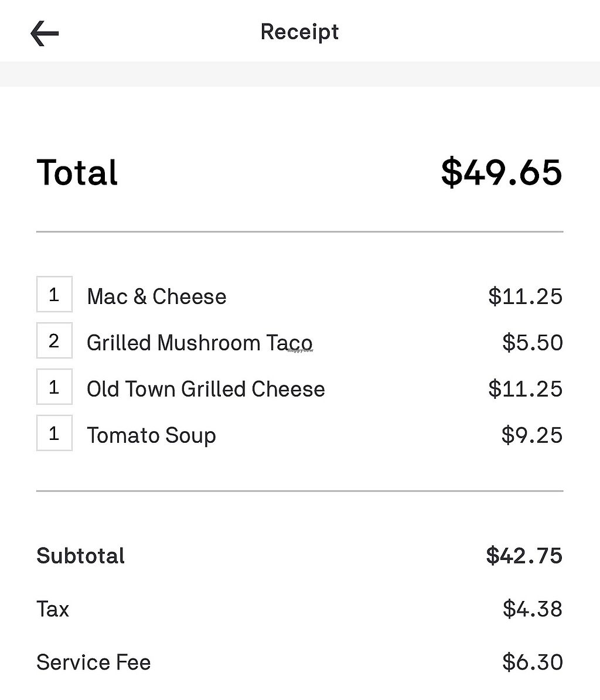Tap the Grilled Mushroom Taco quantity box
The height and width of the screenshot is (700, 600).
pos(54,340)
